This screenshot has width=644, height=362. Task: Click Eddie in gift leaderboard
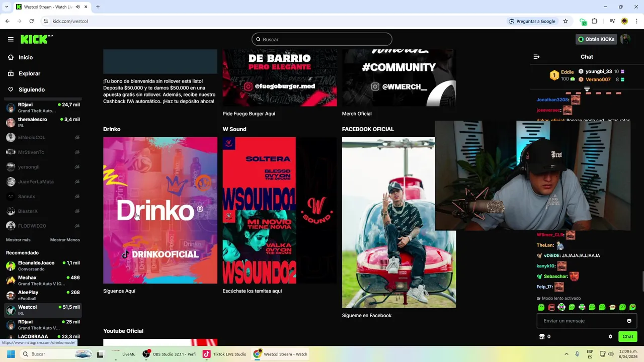click(567, 72)
